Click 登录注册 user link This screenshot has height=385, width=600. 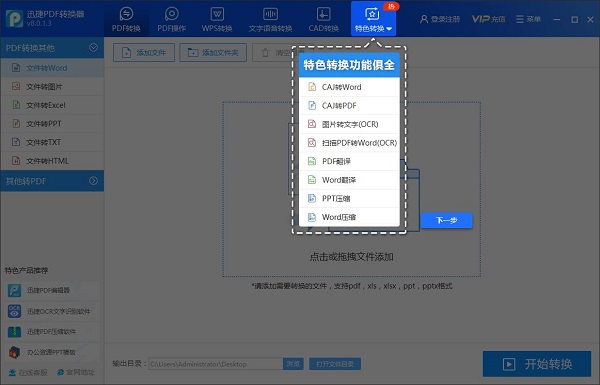(440, 19)
